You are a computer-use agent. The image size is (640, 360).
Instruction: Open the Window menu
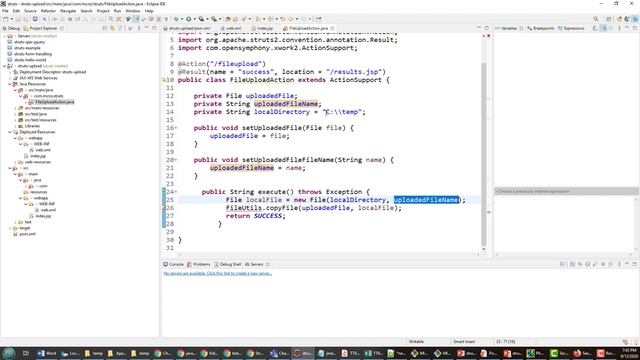click(x=133, y=11)
